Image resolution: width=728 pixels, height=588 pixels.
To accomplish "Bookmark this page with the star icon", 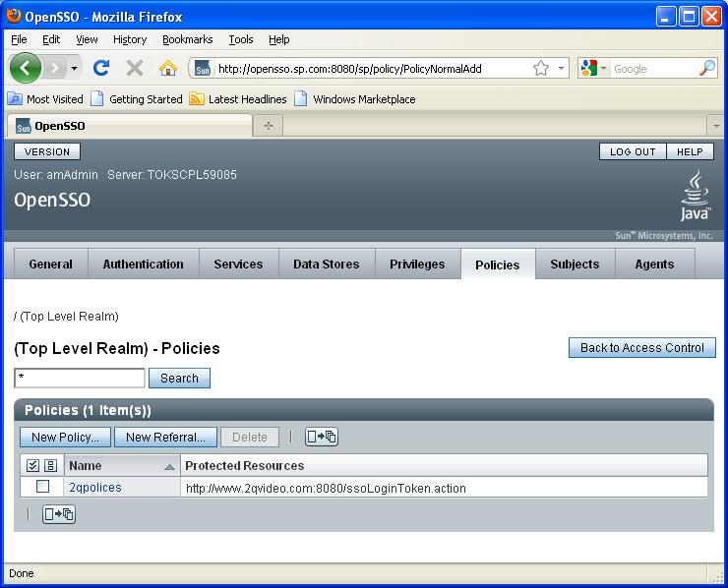I will coord(541,69).
